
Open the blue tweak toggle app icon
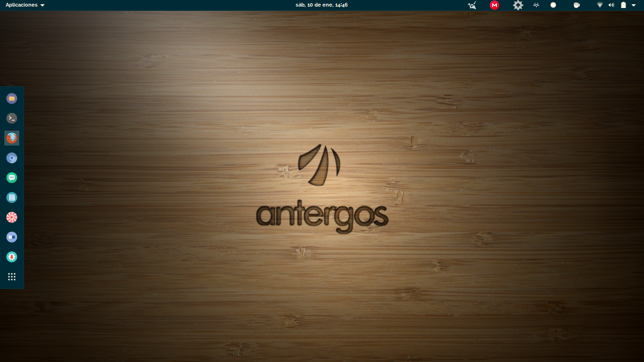(x=12, y=237)
